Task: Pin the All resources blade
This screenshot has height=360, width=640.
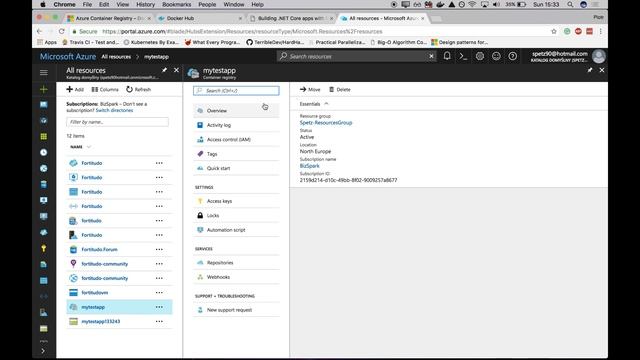Action: pyautogui.click(x=164, y=70)
